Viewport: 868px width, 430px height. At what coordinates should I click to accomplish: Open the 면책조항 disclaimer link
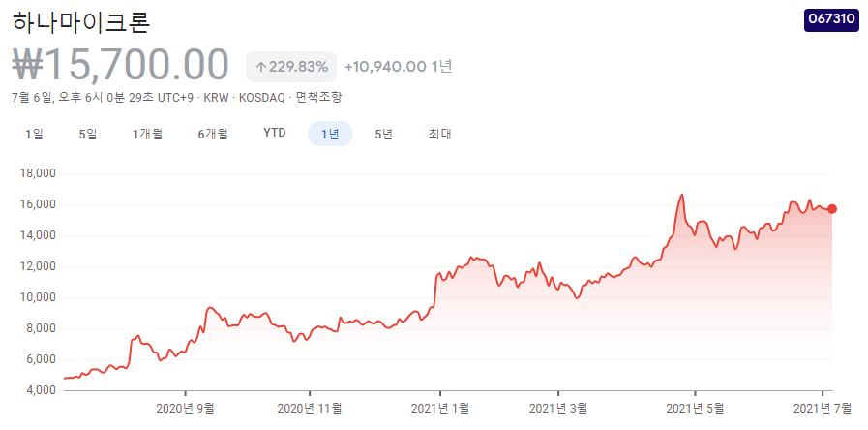(x=319, y=98)
